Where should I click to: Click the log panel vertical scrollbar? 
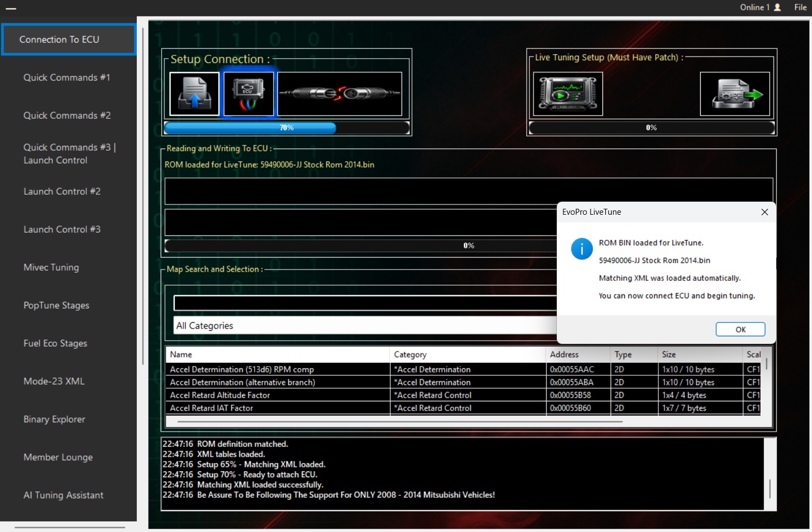(x=770, y=489)
